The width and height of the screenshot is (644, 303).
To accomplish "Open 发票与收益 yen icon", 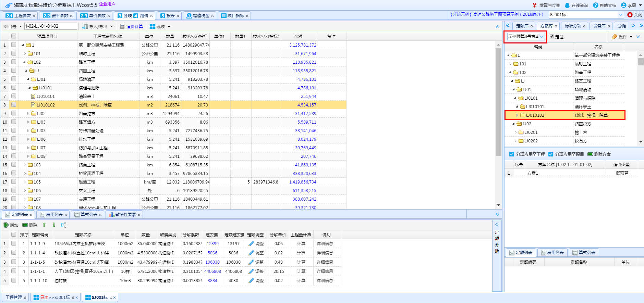I will (535, 5).
